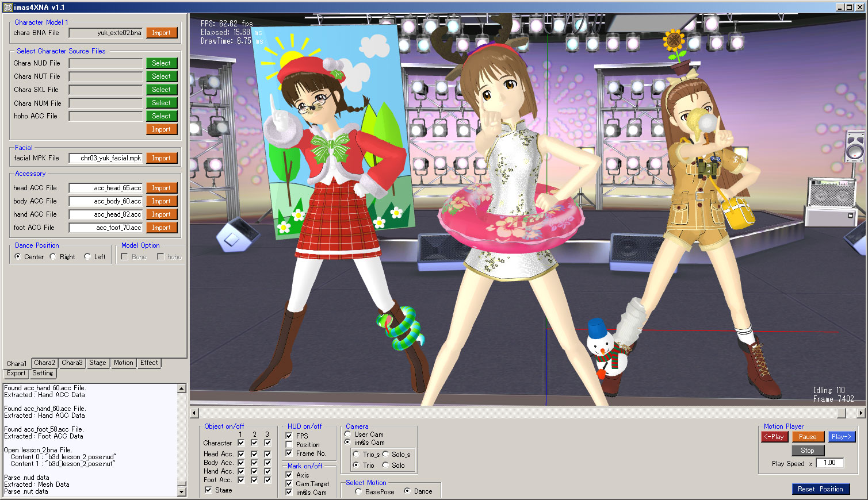868x500 pixels.
Task: Toggle Foot Acc. for model 2
Action: point(254,480)
